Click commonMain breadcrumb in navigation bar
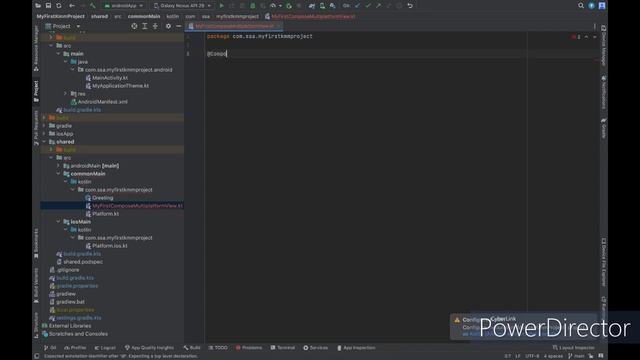This screenshot has height=360, width=640. 144,16
